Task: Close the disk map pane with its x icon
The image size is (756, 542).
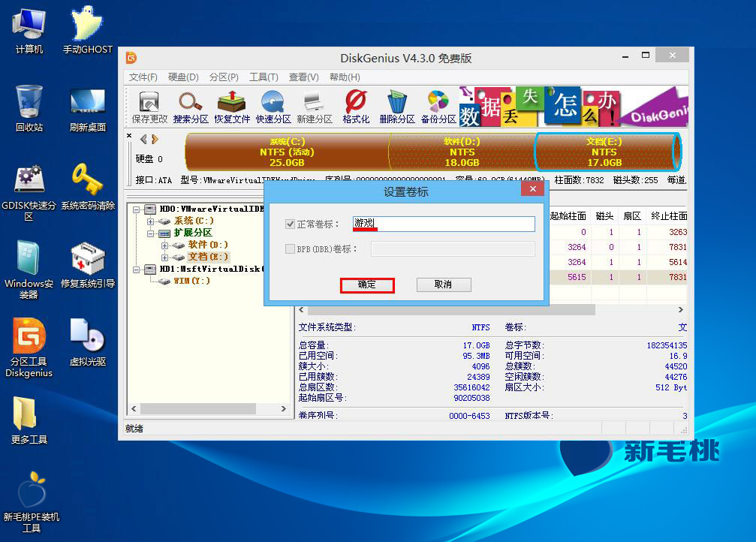Action: click(129, 136)
